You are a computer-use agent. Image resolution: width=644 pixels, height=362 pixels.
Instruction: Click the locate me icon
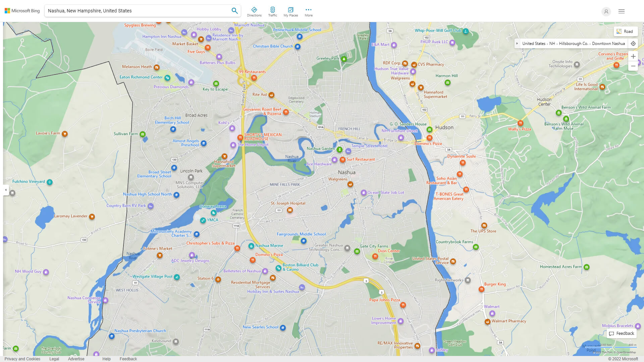pos(633,44)
